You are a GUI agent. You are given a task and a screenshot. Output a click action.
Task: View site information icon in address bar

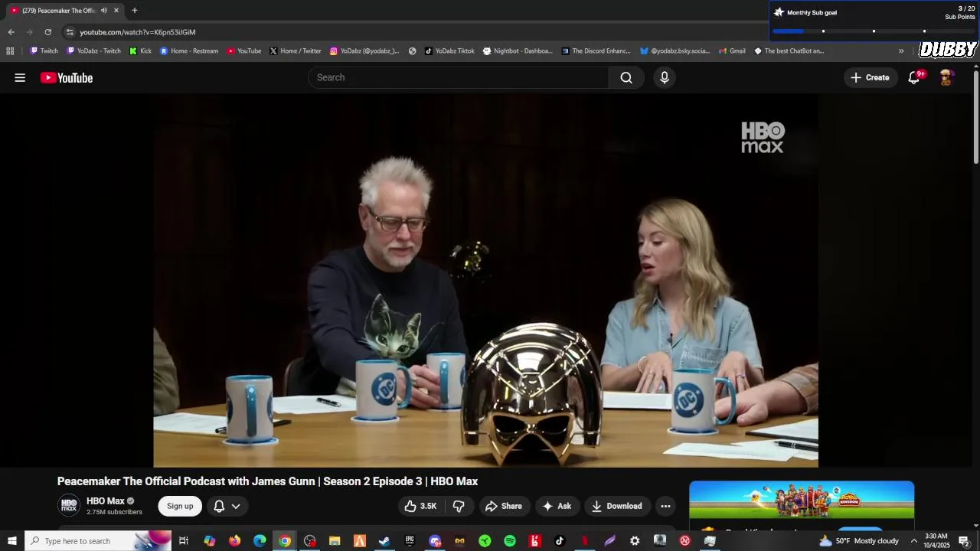click(70, 32)
